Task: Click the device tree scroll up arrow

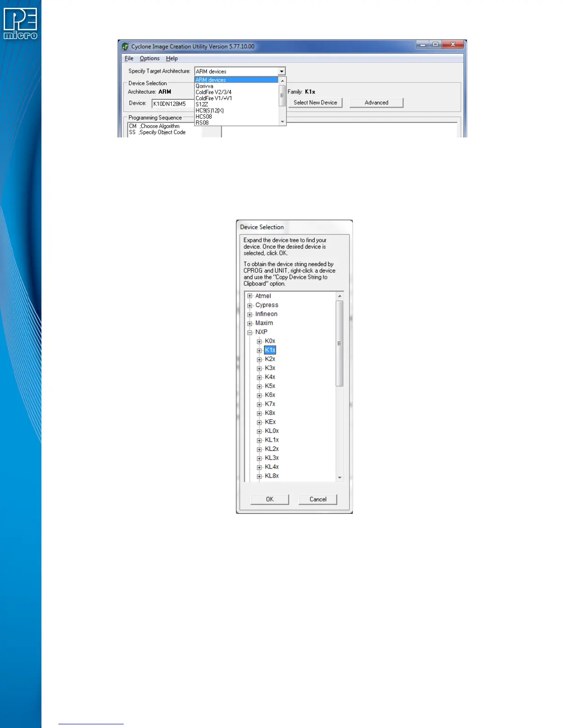Action: coord(340,296)
